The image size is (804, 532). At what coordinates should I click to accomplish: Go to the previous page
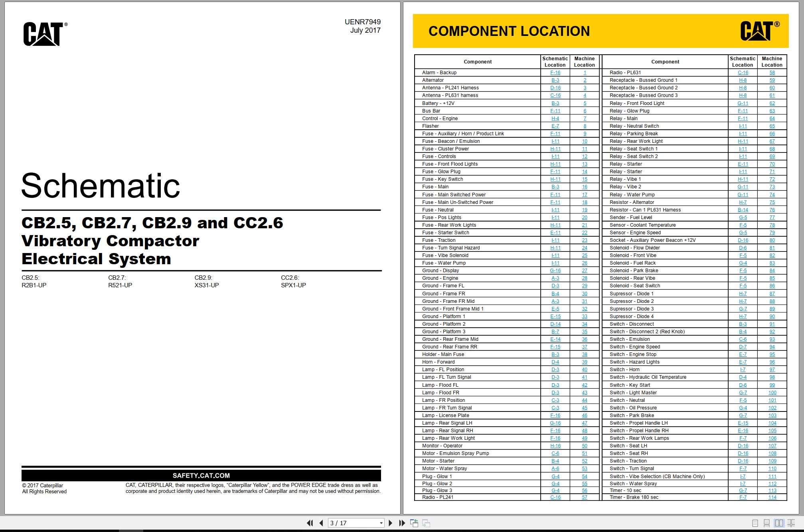pos(321,523)
